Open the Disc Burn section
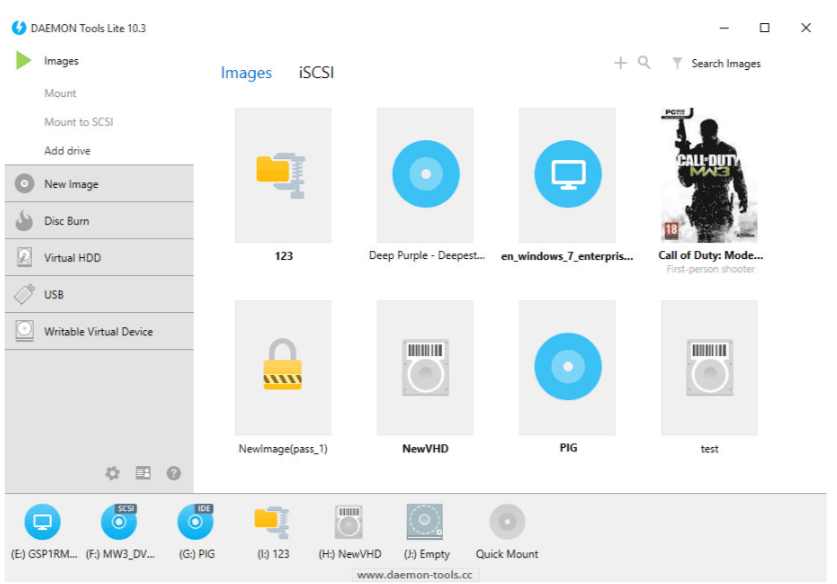This screenshot has width=837, height=584. coord(99,220)
